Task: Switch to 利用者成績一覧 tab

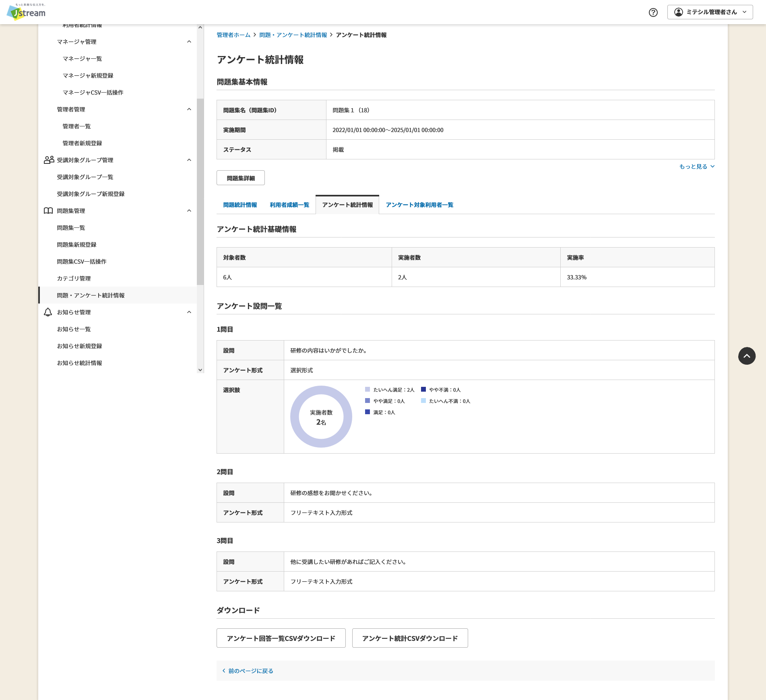Action: [289, 205]
